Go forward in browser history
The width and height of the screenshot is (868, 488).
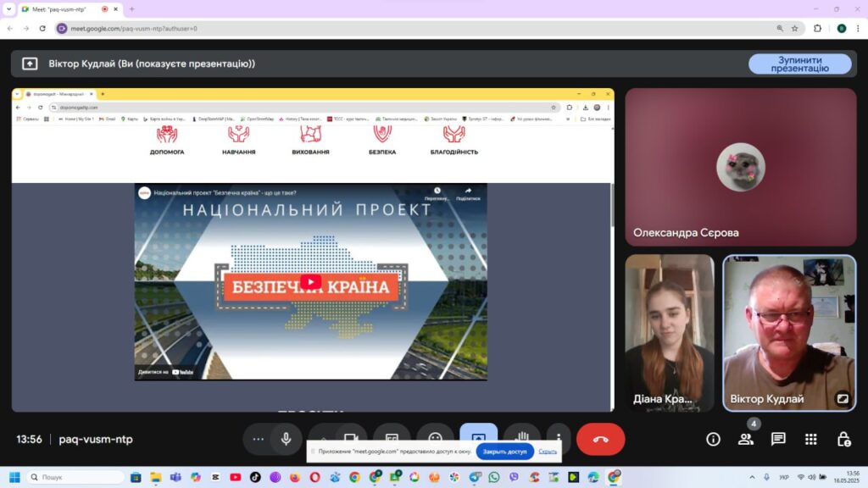tap(26, 28)
